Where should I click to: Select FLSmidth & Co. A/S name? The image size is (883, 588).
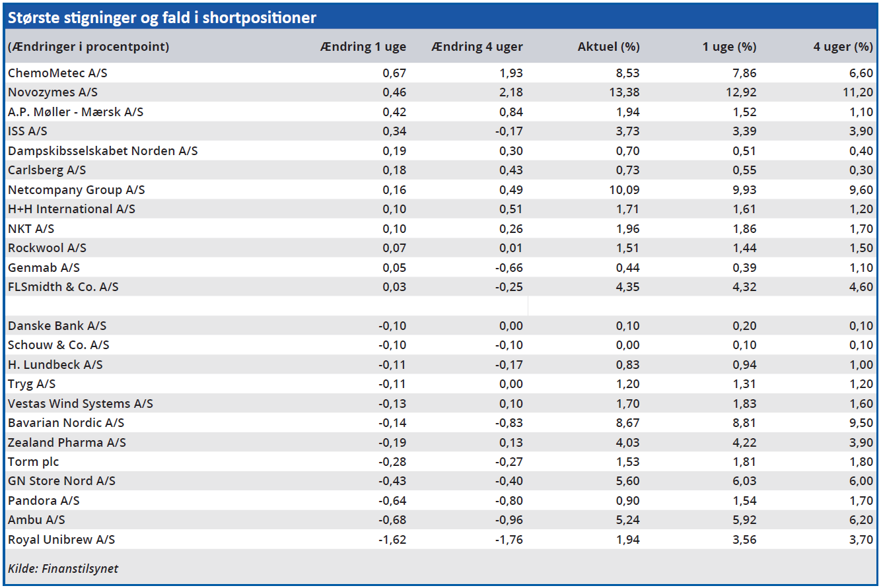click(x=63, y=287)
